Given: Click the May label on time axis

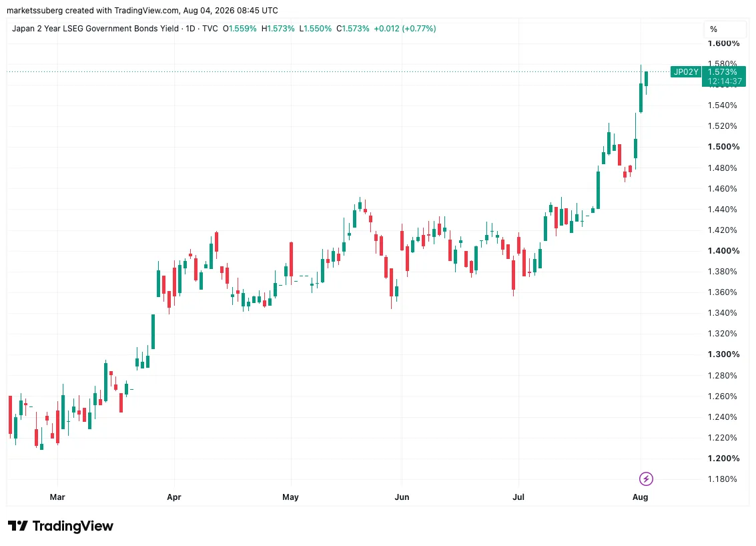Looking at the screenshot, I should [291, 497].
